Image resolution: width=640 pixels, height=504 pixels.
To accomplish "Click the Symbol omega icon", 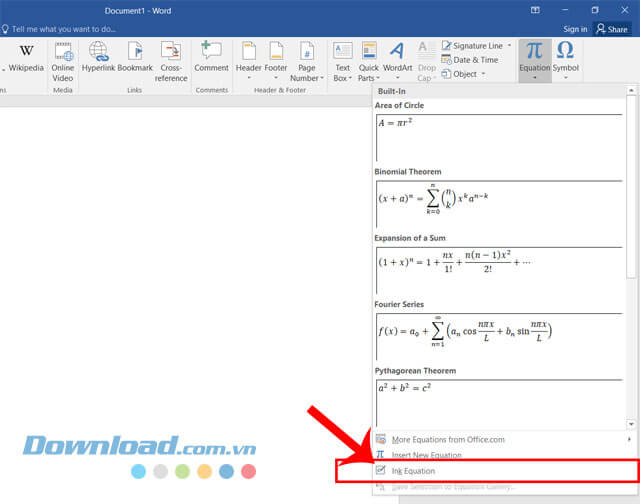I will pos(565,51).
